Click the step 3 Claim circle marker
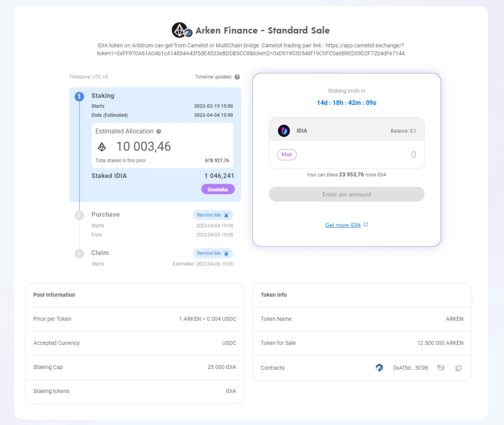The image size is (504, 425). (80, 253)
